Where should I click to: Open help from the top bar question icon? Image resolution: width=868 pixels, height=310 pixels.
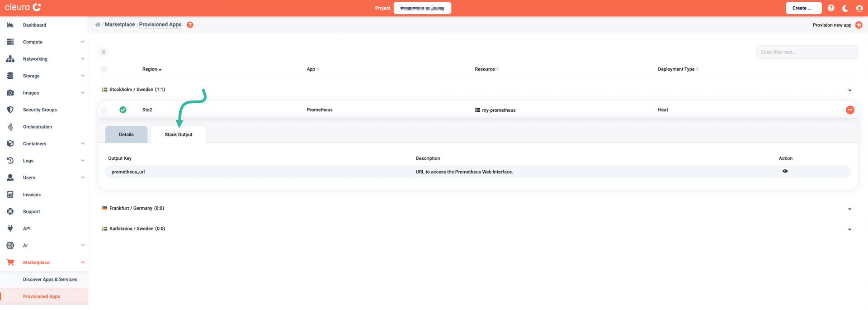tap(831, 8)
